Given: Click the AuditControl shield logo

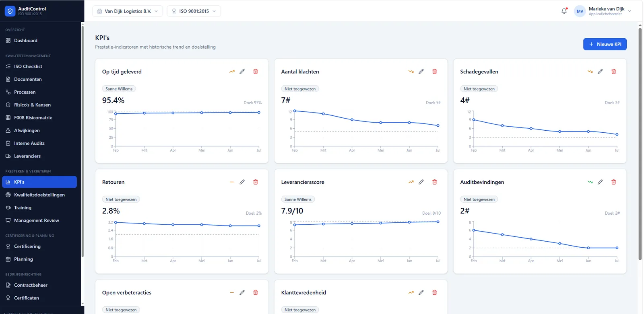Looking at the screenshot, I should click(10, 11).
